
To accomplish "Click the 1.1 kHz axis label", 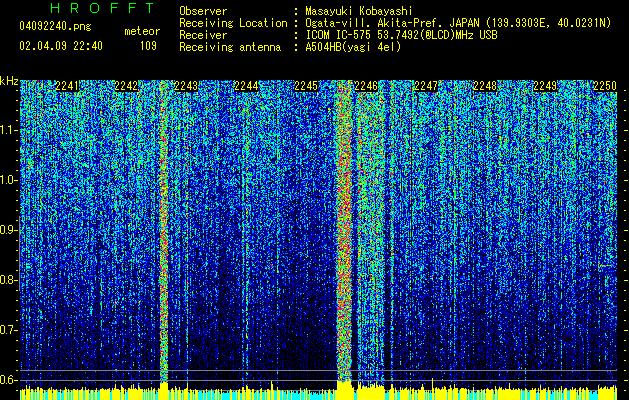I will (x=9, y=131).
